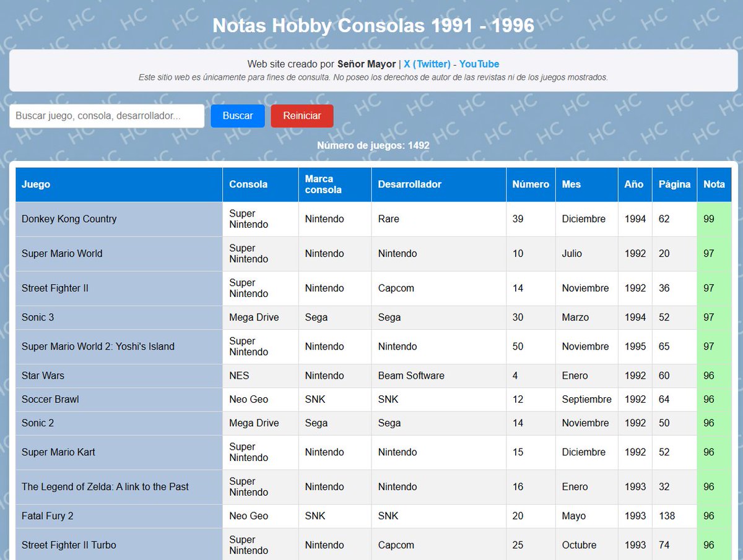Select the Super Mario World cell (not World 2)
Screen dimensions: 743x560
pyautogui.click(x=119, y=254)
